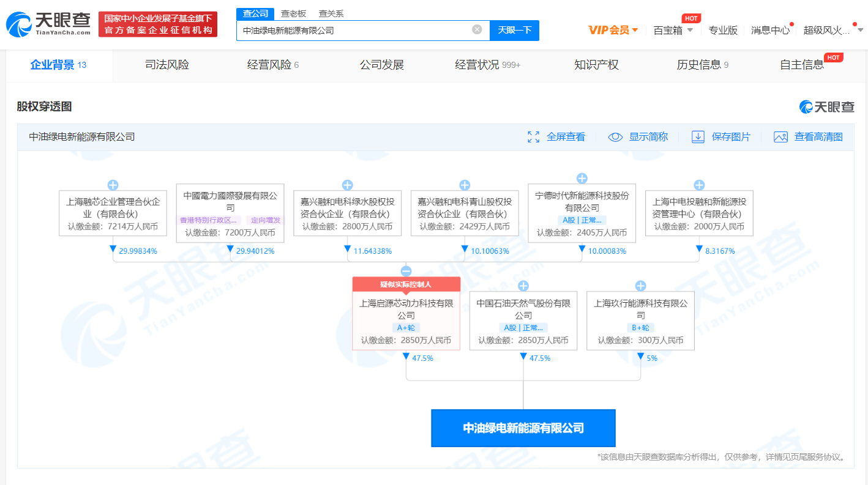The image size is (868, 485).
Task: Click the HD image view icon
Action: pos(780,137)
